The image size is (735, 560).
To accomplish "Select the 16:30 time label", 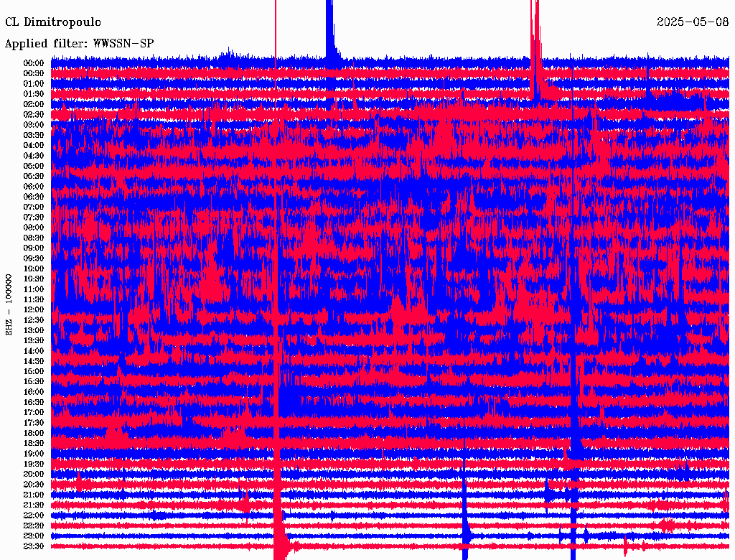I will point(34,403).
